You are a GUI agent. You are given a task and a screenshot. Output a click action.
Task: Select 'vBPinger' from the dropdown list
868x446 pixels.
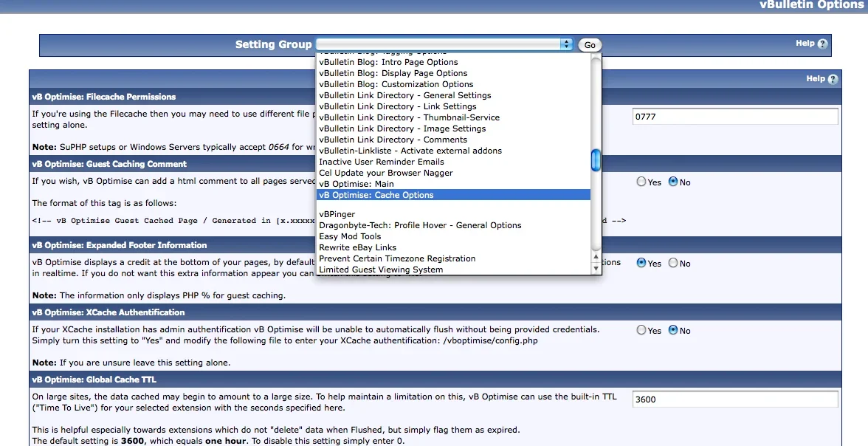point(337,214)
